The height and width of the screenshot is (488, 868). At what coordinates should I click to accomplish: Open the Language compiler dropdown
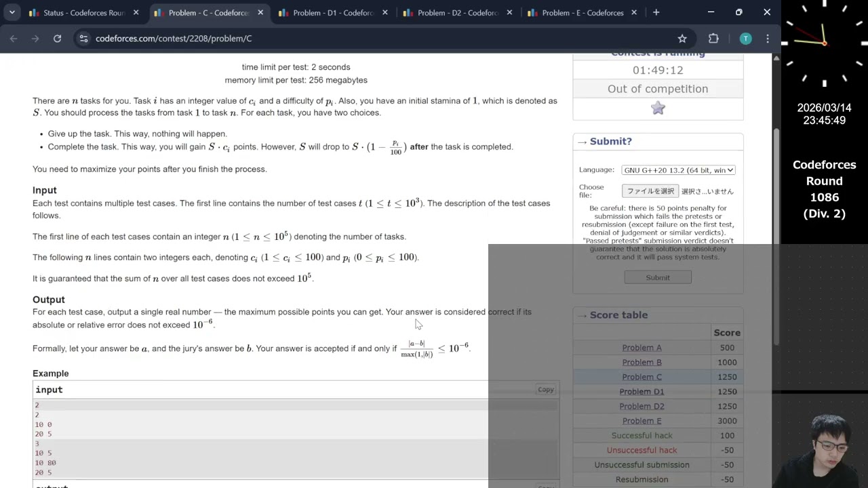[678, 170]
